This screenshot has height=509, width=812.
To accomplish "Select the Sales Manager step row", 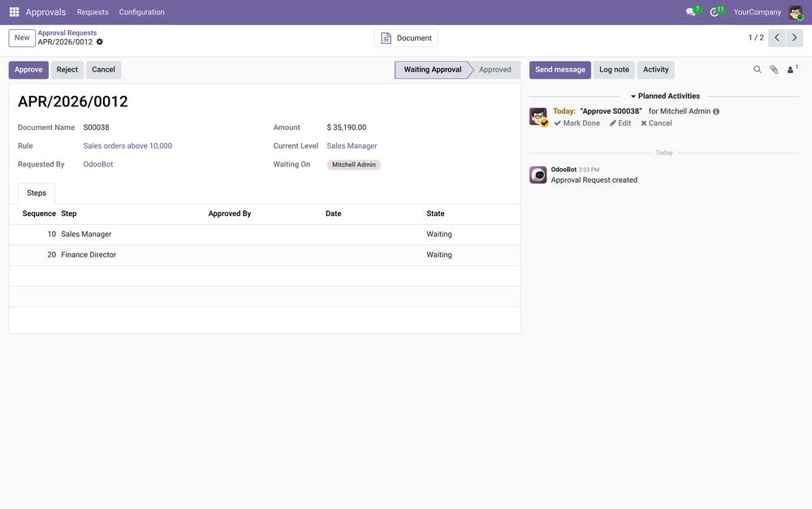I will (265, 235).
